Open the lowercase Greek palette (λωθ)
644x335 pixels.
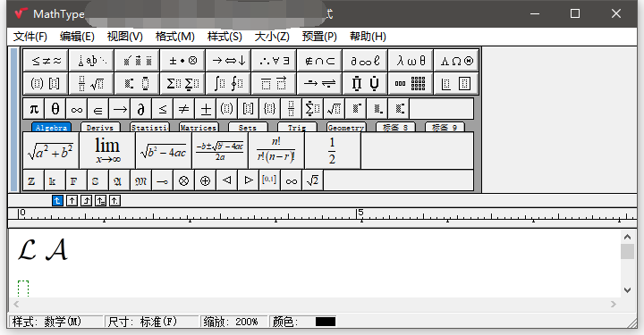tap(411, 61)
